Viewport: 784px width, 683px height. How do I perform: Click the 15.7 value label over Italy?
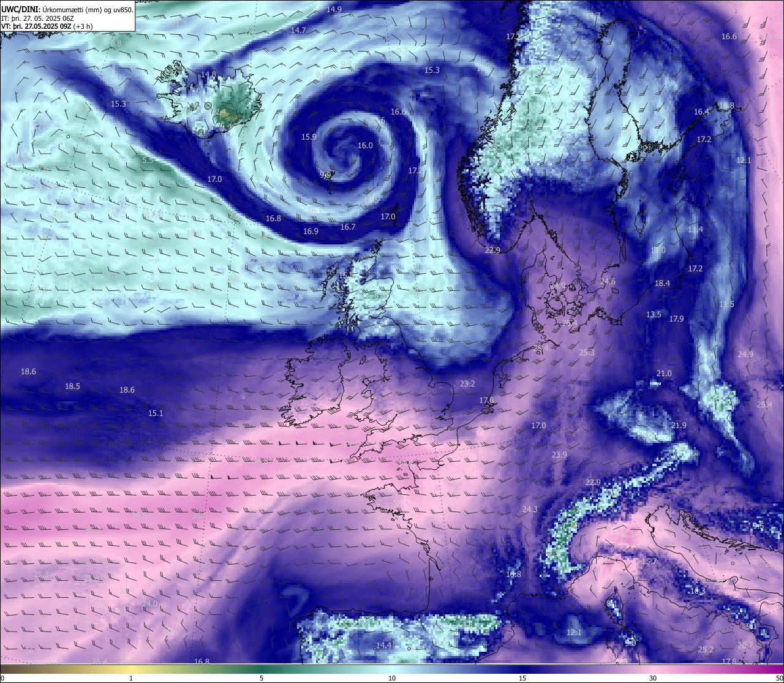[649, 561]
